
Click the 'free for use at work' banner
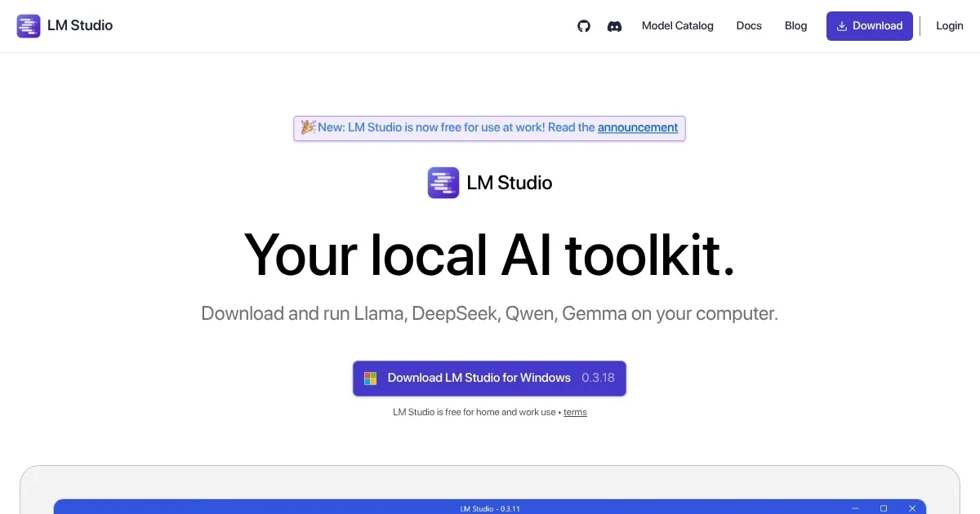(x=489, y=127)
